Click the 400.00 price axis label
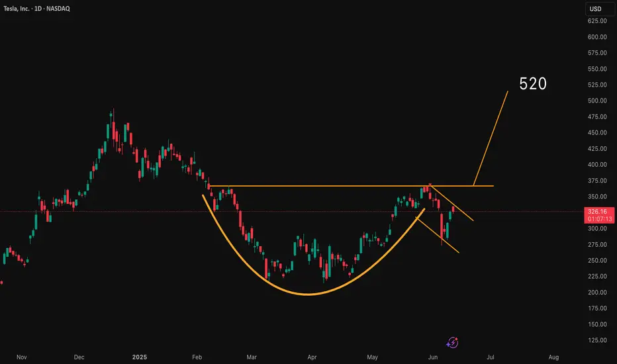Screen dimensions: 617x364 point(597,165)
